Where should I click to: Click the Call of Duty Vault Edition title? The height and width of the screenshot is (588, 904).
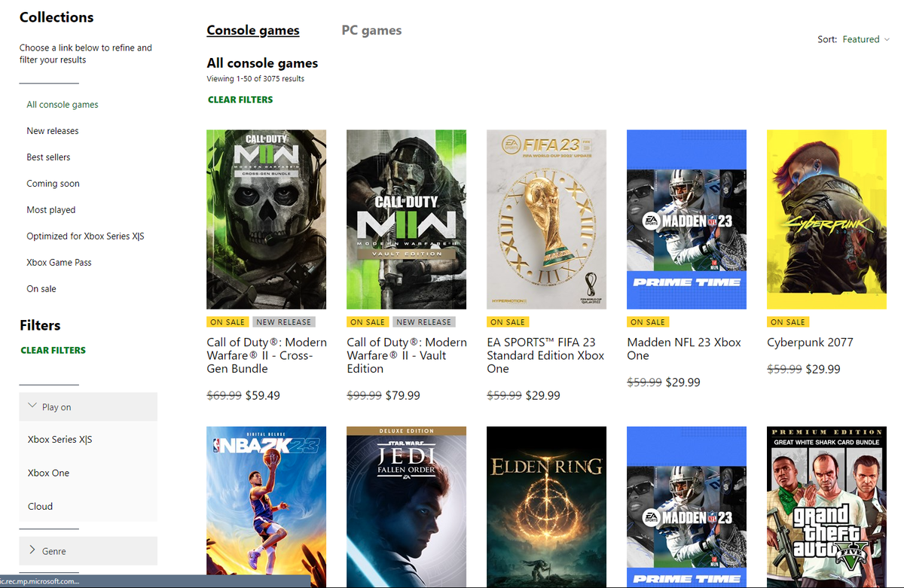(x=407, y=355)
